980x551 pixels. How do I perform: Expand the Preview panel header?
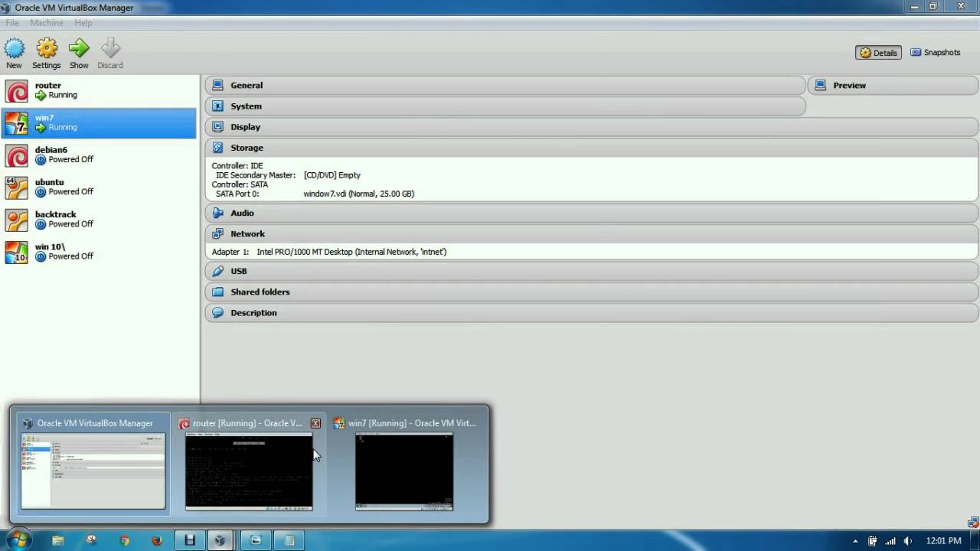coord(893,85)
